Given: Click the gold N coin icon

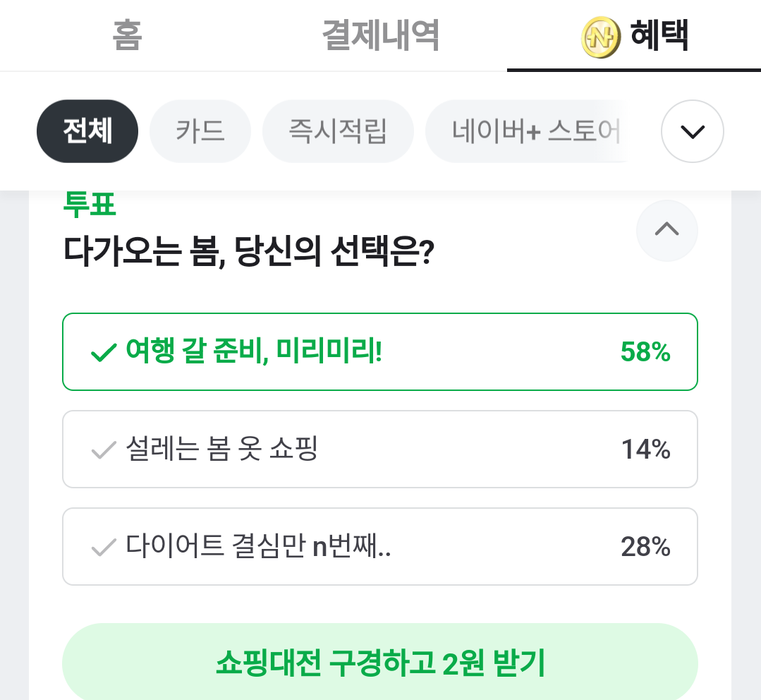Looking at the screenshot, I should [x=600, y=37].
